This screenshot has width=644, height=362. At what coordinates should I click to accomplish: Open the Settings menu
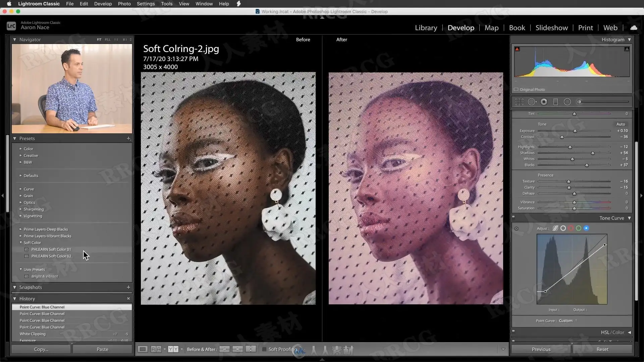tap(146, 4)
